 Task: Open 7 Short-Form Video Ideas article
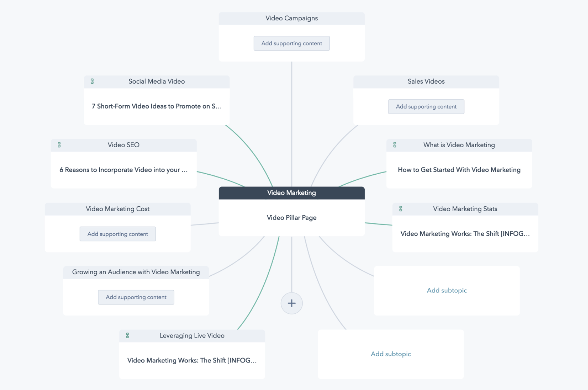coord(156,106)
